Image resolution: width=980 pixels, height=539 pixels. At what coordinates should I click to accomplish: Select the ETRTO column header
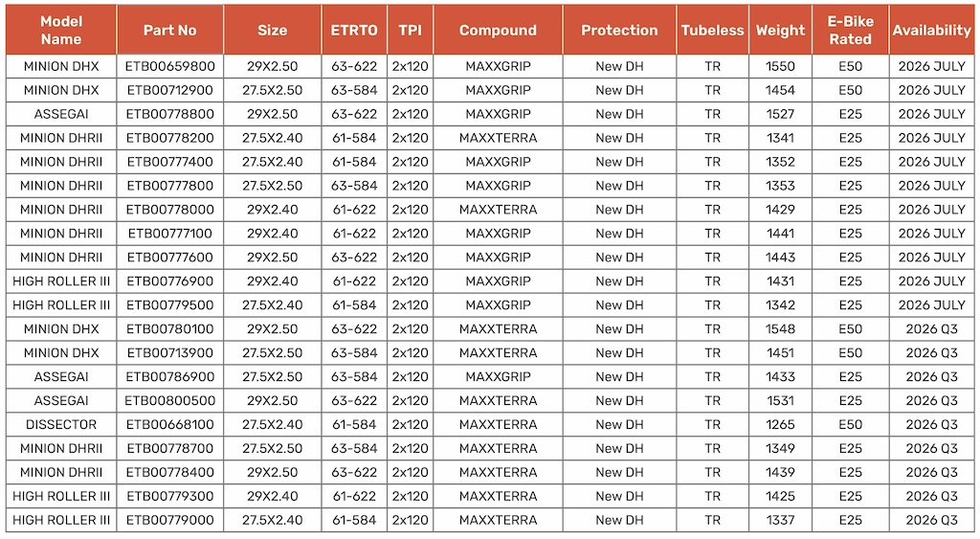coord(354,30)
